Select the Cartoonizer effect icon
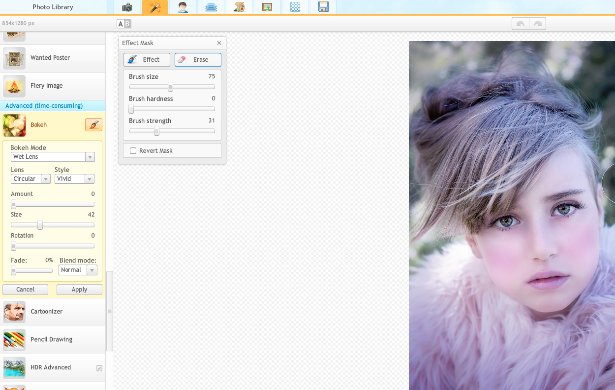 tap(15, 312)
